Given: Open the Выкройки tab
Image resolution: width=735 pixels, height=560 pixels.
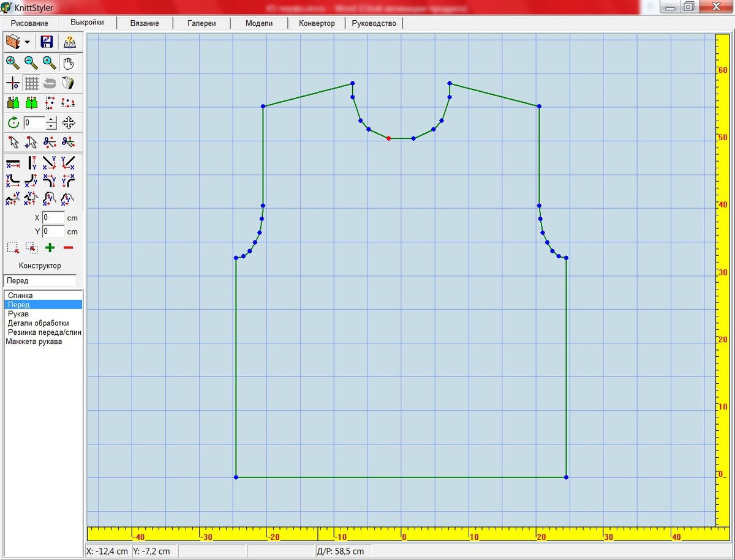Looking at the screenshot, I should coord(86,22).
